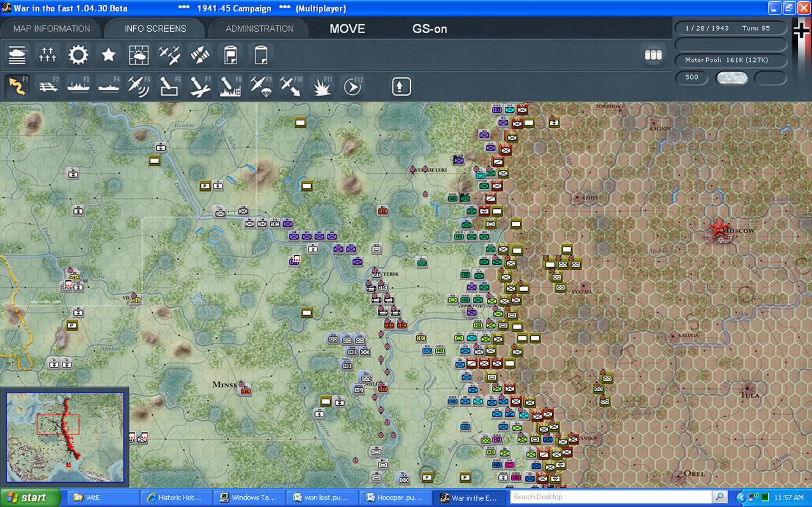Click the Moscow red star on map
Screen dimensions: 812x507
[x=719, y=230]
